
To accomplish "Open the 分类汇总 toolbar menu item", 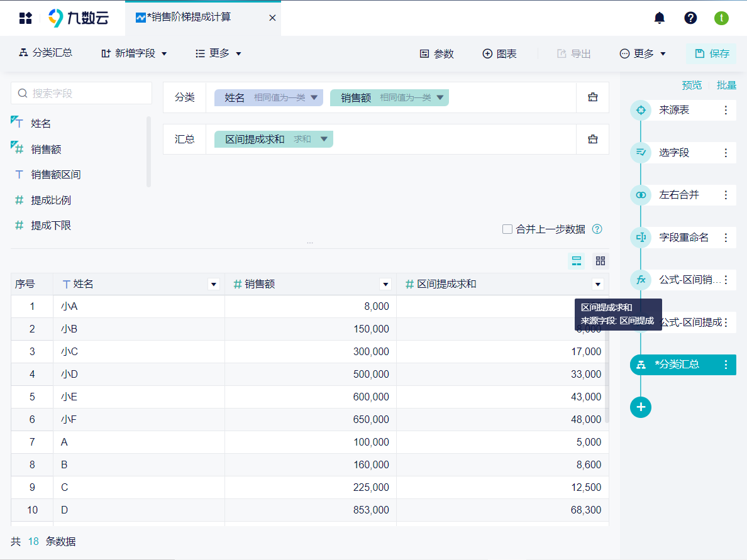I will pos(45,53).
